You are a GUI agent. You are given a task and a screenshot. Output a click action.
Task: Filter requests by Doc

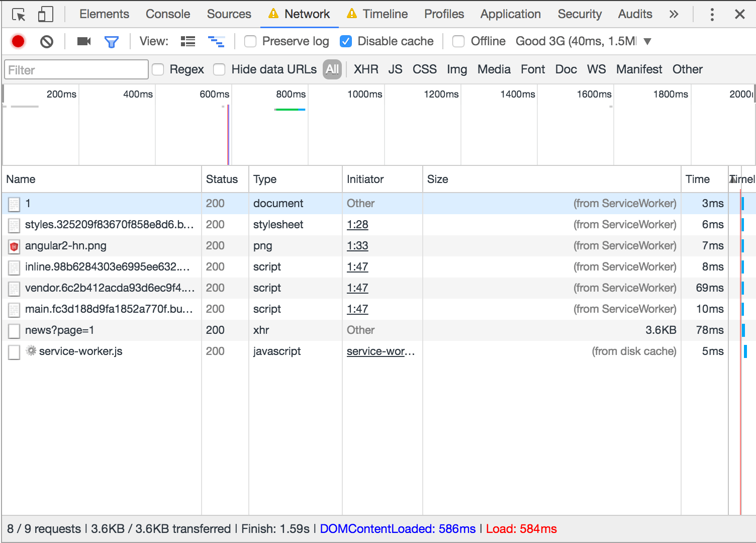(566, 69)
